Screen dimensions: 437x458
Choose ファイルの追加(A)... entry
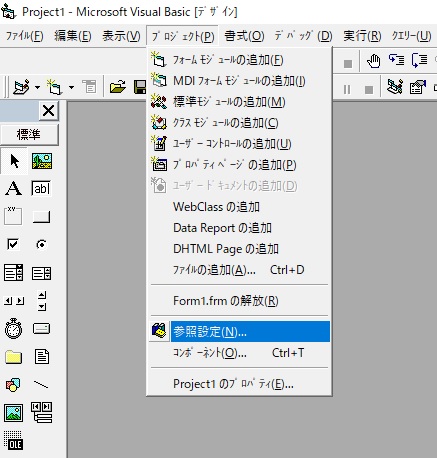[239, 270]
